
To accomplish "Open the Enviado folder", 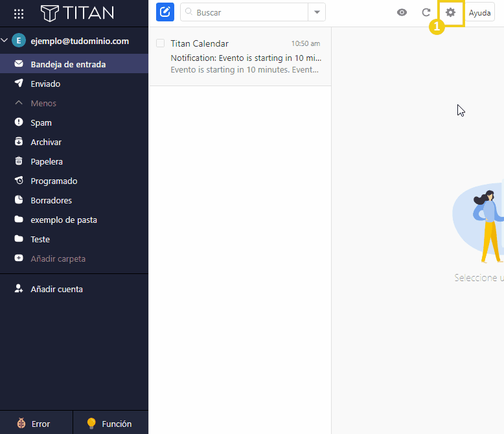I will [74, 84].
